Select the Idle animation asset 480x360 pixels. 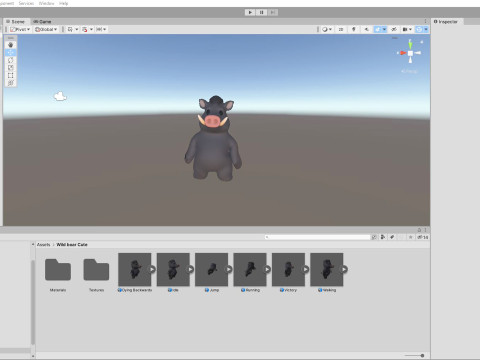173,269
